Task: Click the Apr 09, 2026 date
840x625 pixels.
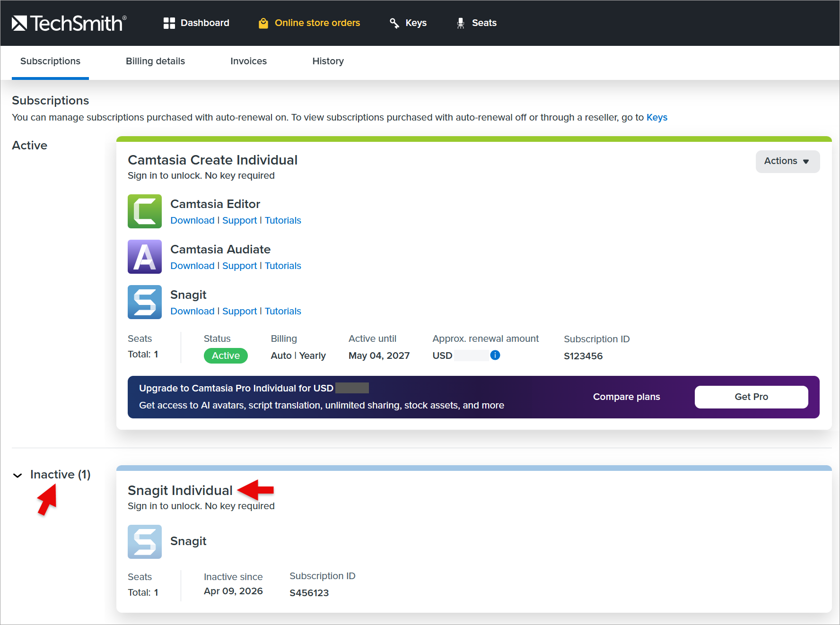Action: pos(233,591)
